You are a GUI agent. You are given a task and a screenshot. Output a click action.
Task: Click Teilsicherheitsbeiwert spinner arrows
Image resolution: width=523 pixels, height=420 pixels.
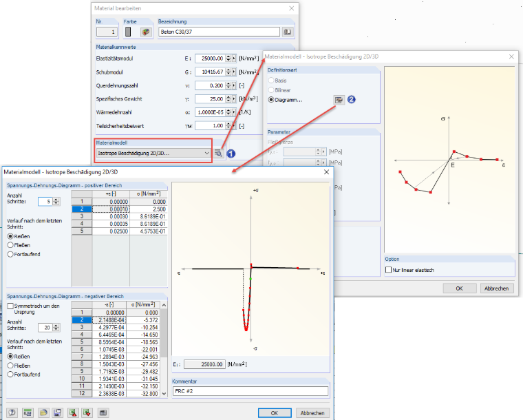click(x=228, y=126)
